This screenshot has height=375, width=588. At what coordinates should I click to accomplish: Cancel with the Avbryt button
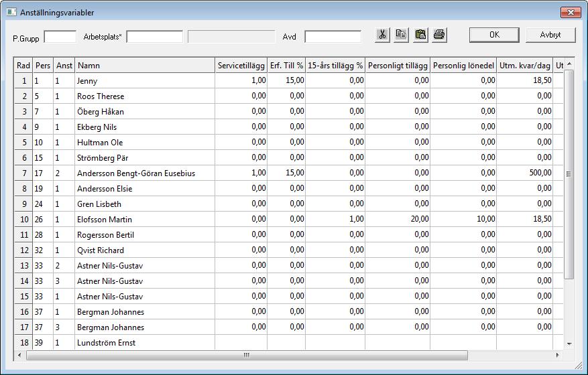pyautogui.click(x=550, y=35)
